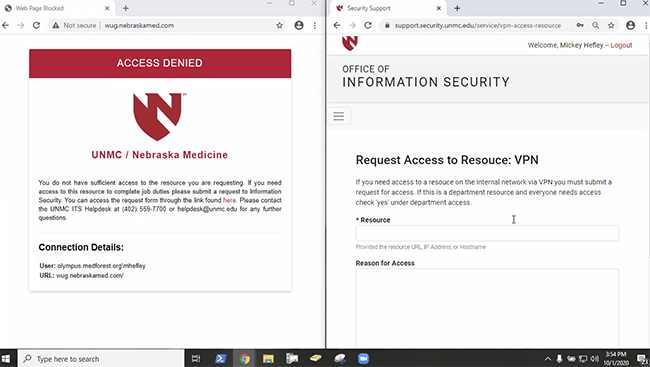Click the Not secure warning icon
Screen dimensions: 650x367
[x=56, y=25]
